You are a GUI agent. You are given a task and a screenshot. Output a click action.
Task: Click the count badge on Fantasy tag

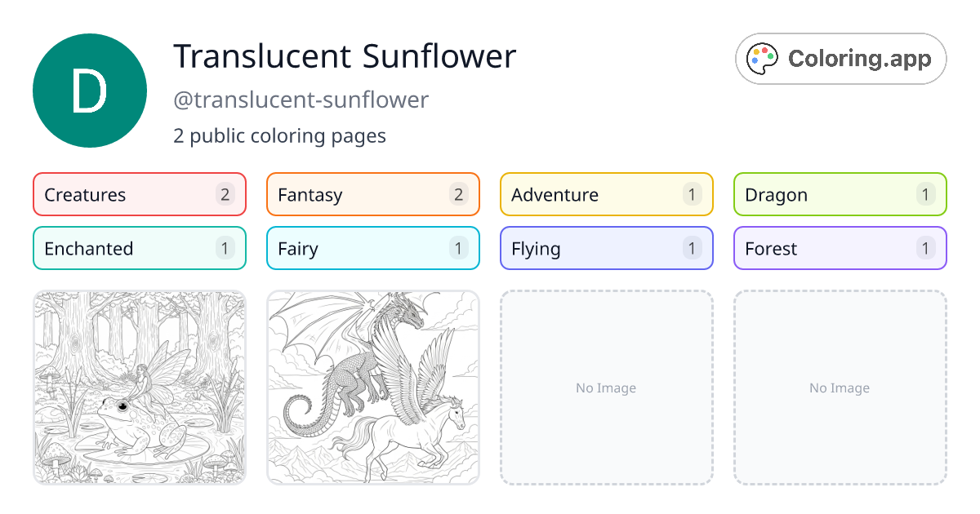(458, 194)
